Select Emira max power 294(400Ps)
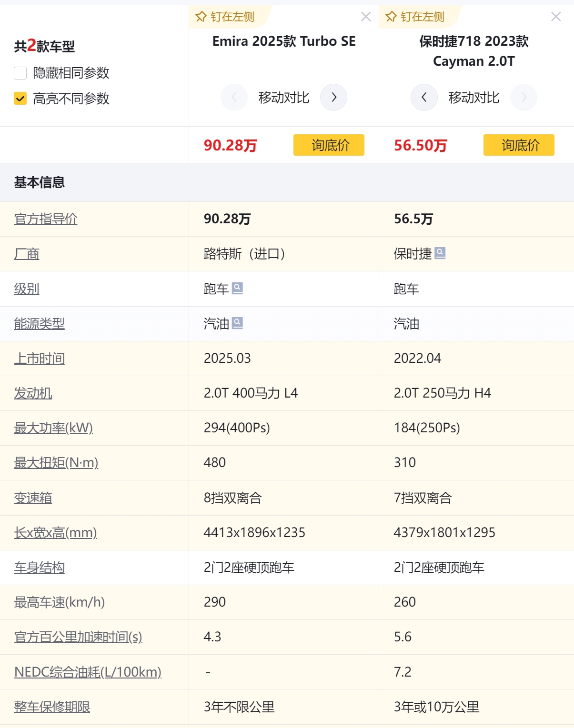Viewport: 574px width, 728px height. tap(237, 428)
